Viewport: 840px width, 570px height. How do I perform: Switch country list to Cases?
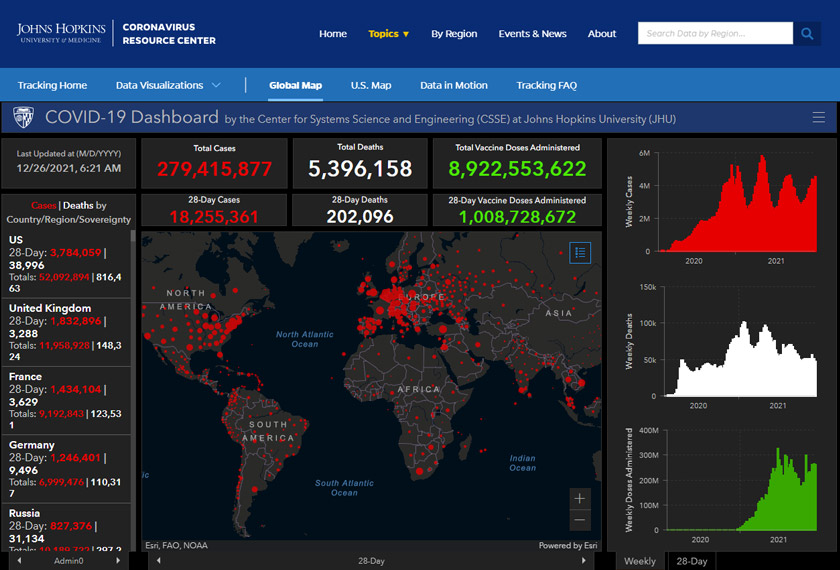[x=44, y=205]
